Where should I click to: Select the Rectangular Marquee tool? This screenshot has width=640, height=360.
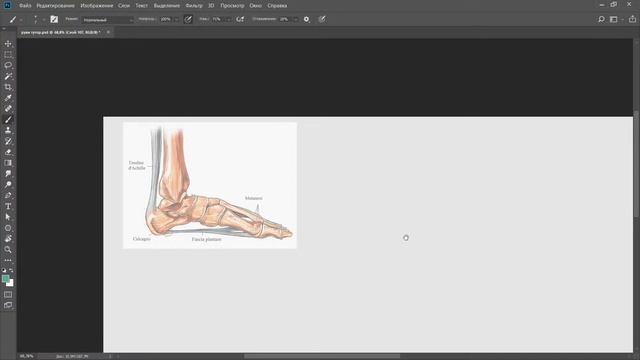click(x=8, y=54)
